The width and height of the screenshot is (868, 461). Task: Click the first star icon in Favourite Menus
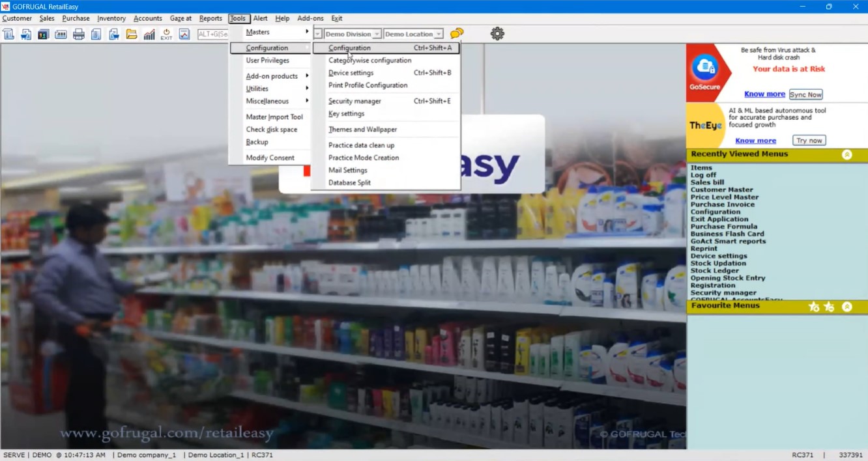(x=813, y=307)
